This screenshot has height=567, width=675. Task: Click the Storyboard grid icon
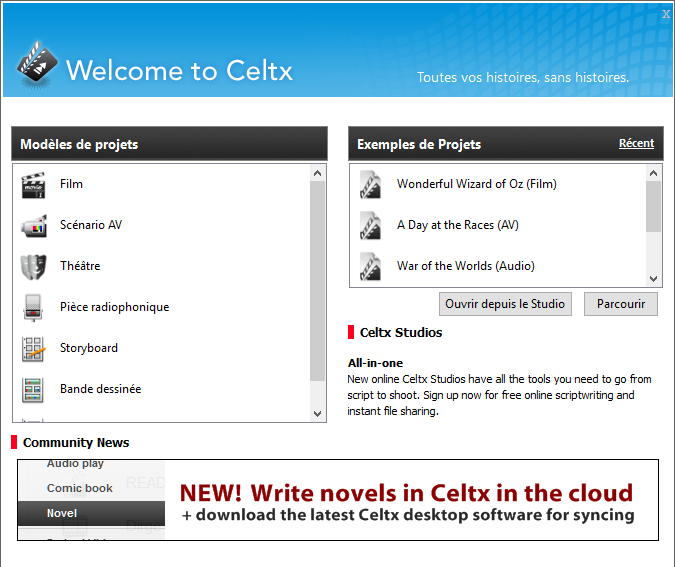33,348
